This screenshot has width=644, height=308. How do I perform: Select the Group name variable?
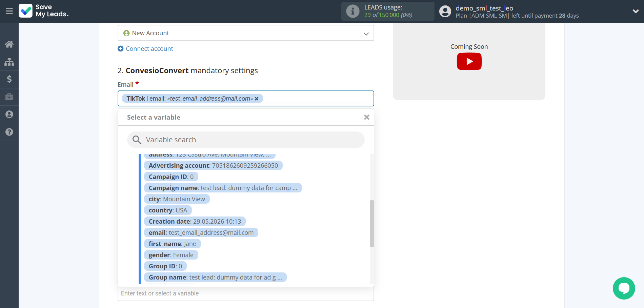coord(215,278)
